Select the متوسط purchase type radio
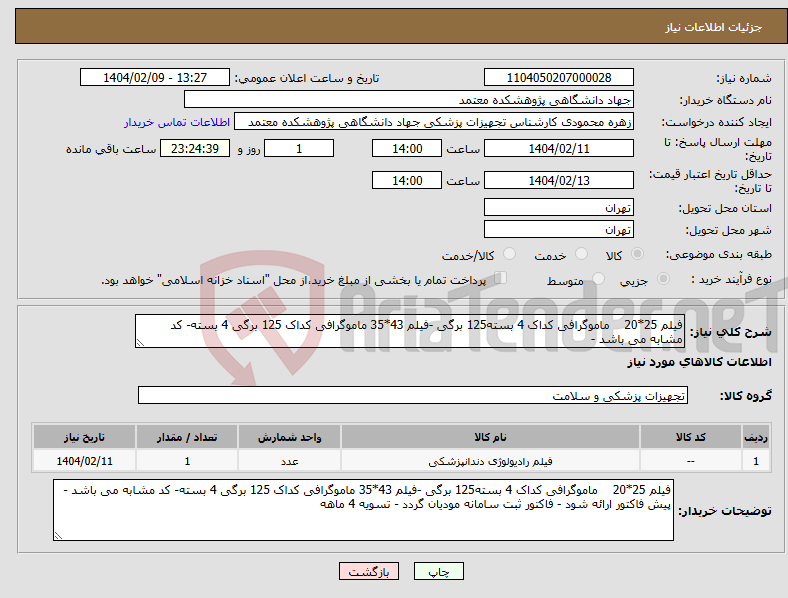Viewport: 788px width, 598px height. [x=599, y=278]
